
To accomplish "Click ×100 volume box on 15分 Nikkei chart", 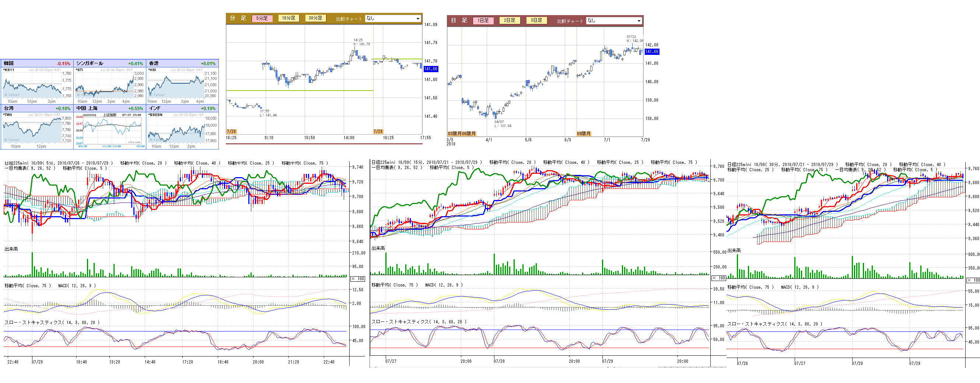I will click(719, 278).
